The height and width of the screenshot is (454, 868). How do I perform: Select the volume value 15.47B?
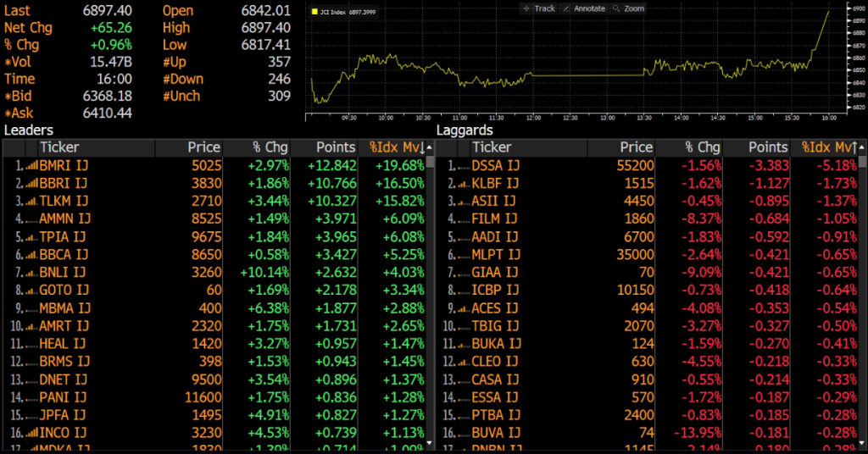pyautogui.click(x=111, y=62)
